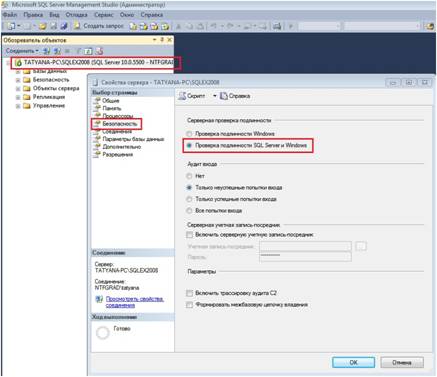Open the Файл menu
Screen dimensions: 437x377
click(10, 15)
